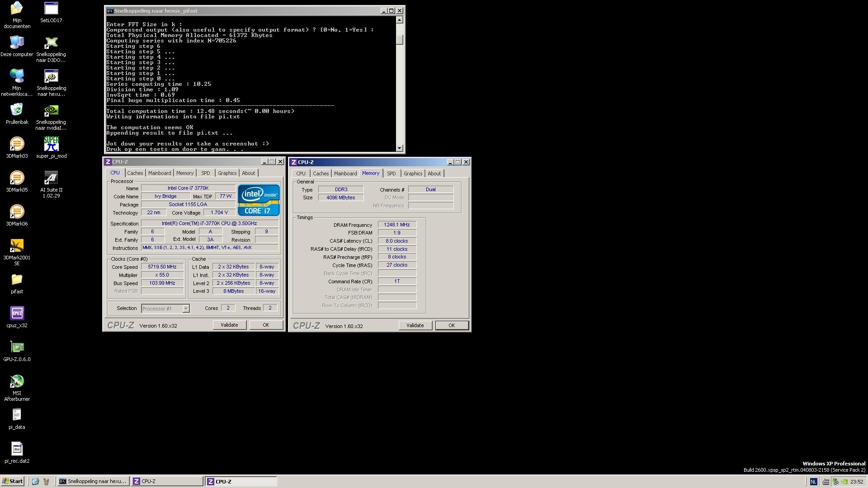The width and height of the screenshot is (868, 488).
Task: Open the GPU-Z.0.6.0 desktop icon
Action: click(x=17, y=347)
